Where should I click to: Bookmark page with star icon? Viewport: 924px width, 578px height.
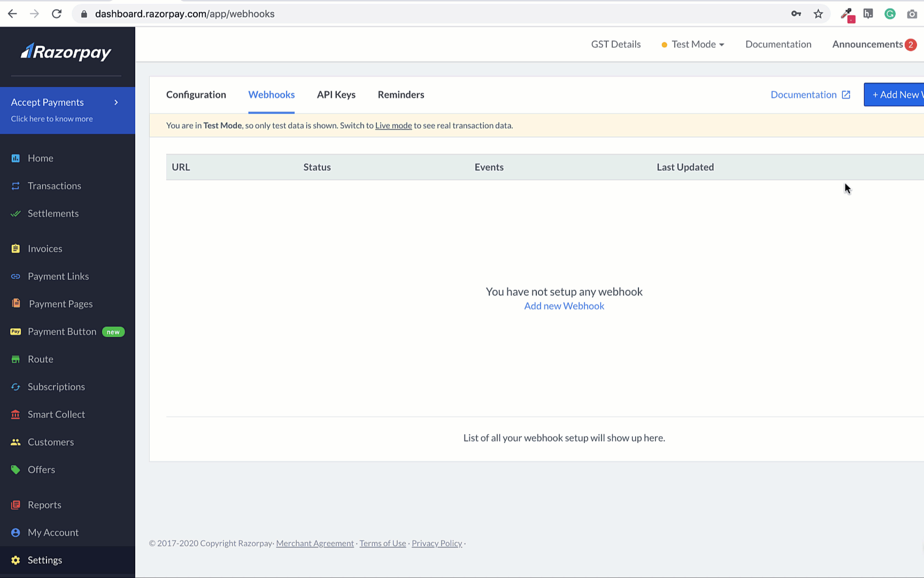point(818,14)
